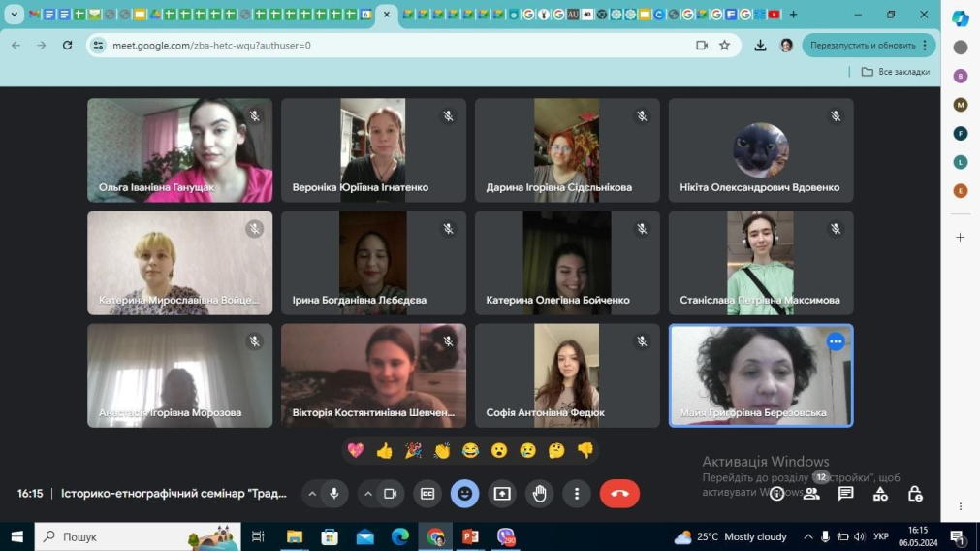Screen dimensions: 980x551
Task: Click Катерина Олегівна Бойченко name label
Action: pyautogui.click(x=558, y=300)
